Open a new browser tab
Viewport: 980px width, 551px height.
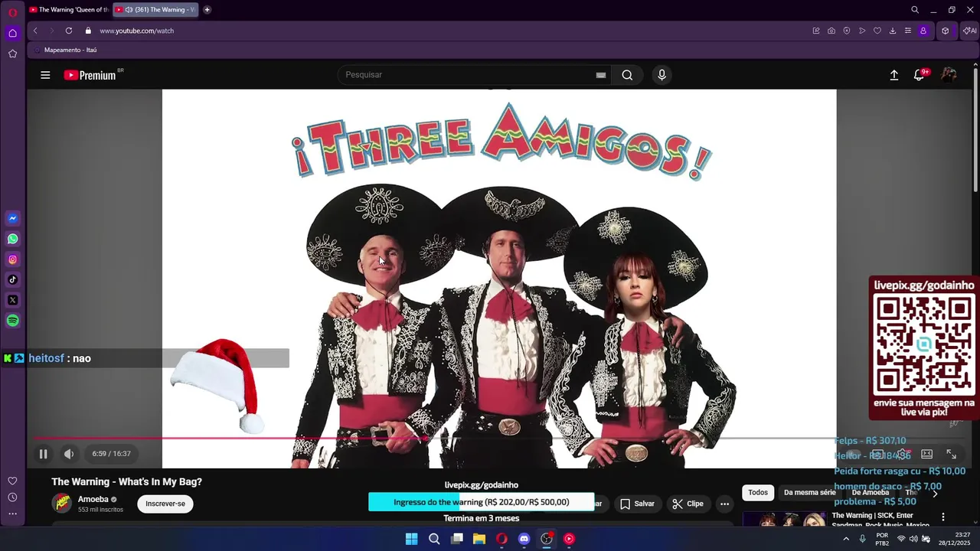207,10
